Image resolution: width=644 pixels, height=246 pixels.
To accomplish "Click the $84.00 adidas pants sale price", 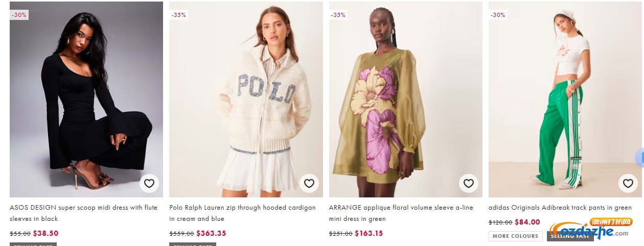I will (527, 222).
